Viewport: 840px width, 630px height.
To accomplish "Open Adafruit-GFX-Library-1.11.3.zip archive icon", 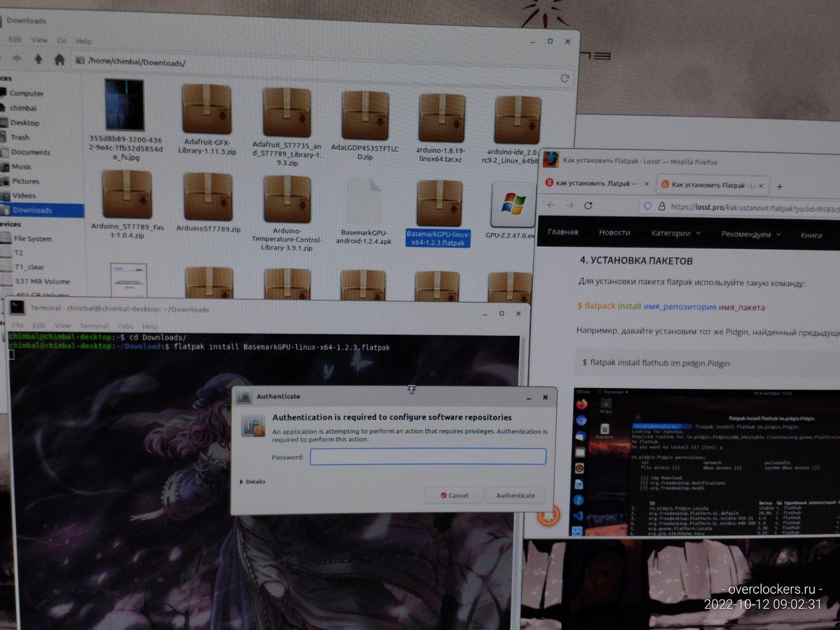I will click(x=207, y=109).
